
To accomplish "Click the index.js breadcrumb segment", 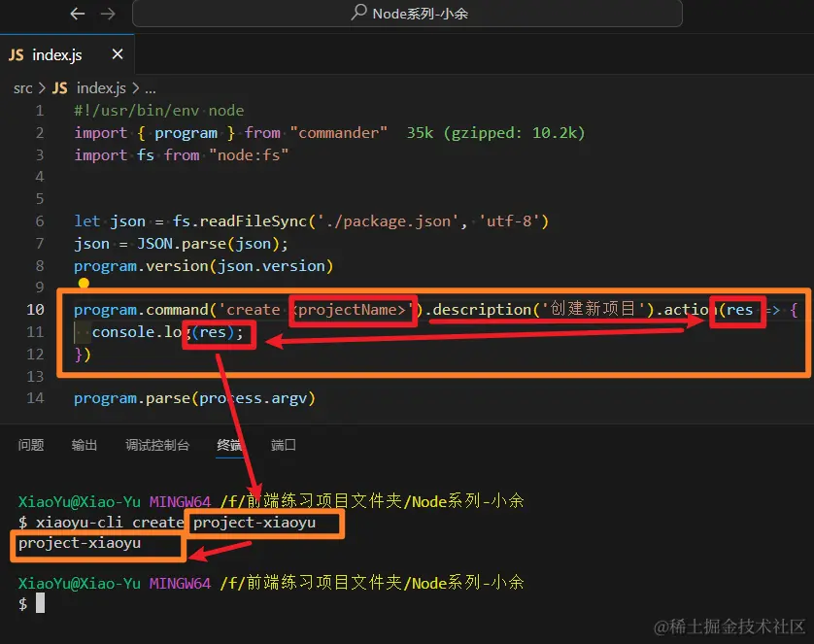I will tap(101, 88).
